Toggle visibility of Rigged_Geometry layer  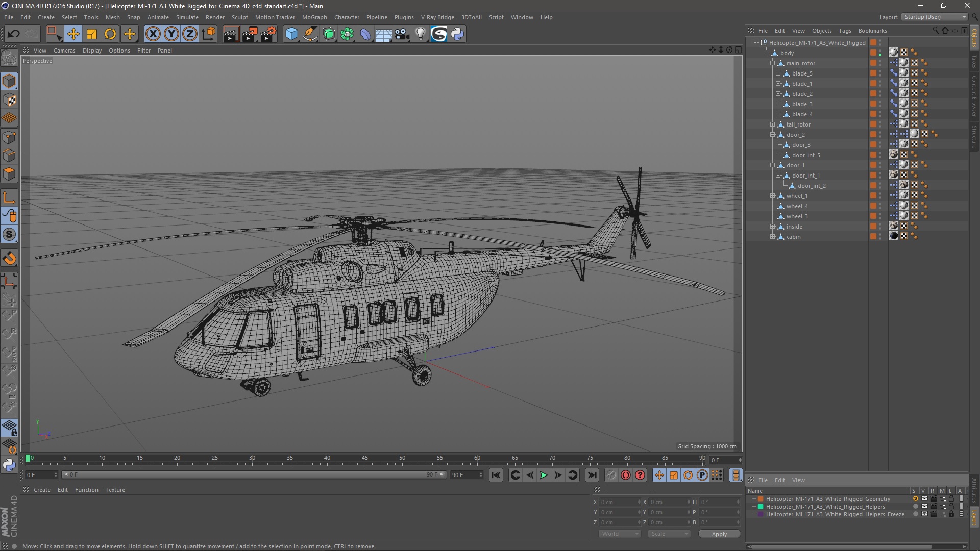[924, 499]
